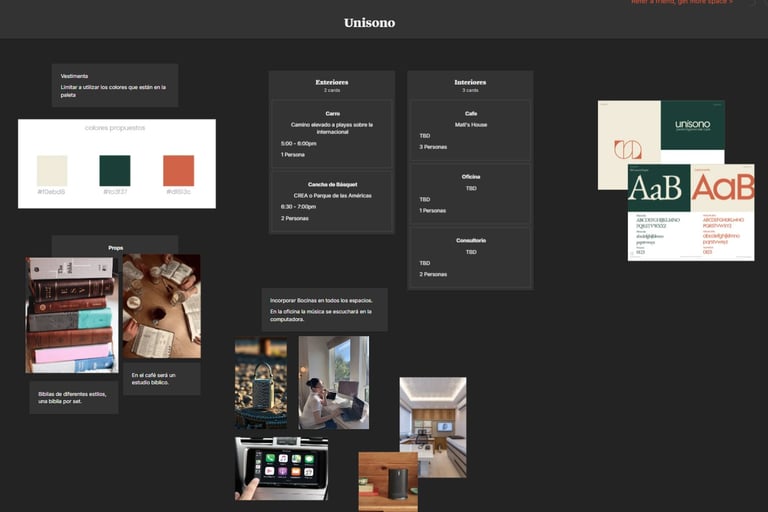Select the Cancha de Básquet card title
This screenshot has width=768, height=512.
[333, 184]
